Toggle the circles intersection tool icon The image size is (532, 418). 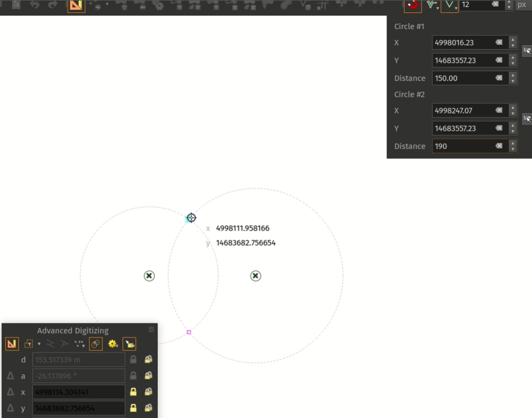tap(96, 343)
